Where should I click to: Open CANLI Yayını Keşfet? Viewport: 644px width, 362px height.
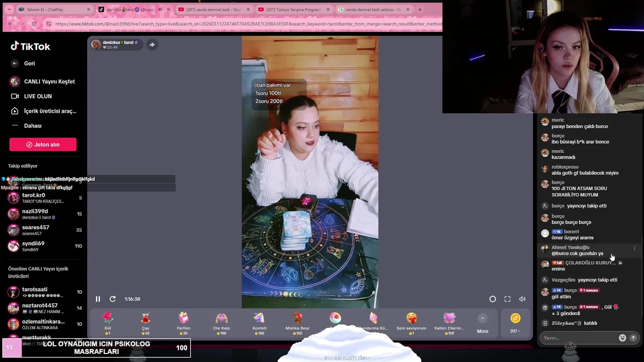[43, 81]
